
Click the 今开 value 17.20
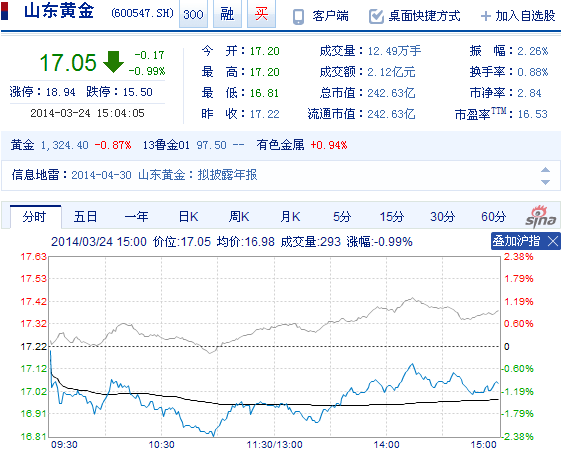pyautogui.click(x=264, y=51)
